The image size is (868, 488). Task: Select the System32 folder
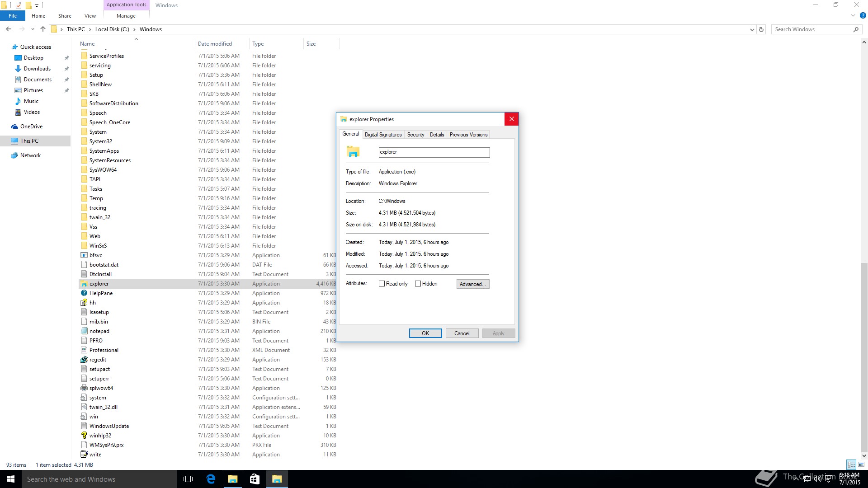click(100, 141)
